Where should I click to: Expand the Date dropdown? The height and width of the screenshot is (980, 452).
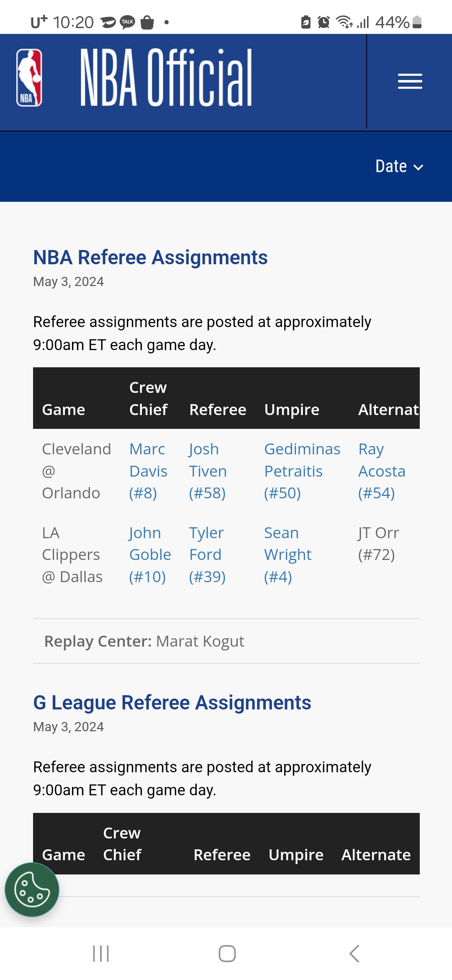(399, 166)
